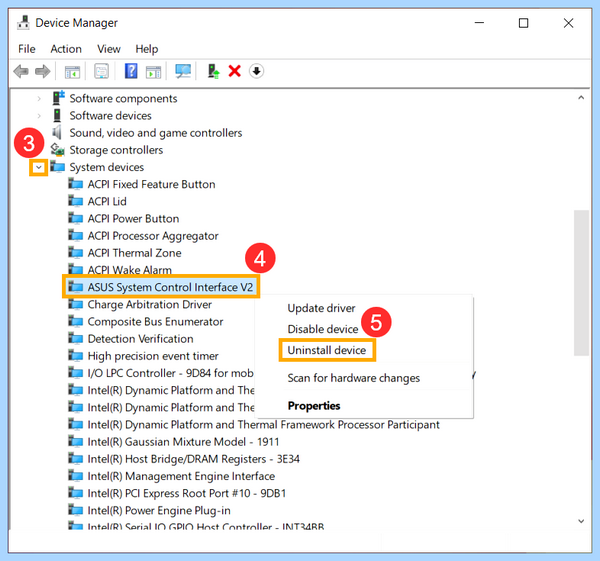Click the Disable device down-arrow icon
The height and width of the screenshot is (561, 600).
pyautogui.click(x=256, y=71)
